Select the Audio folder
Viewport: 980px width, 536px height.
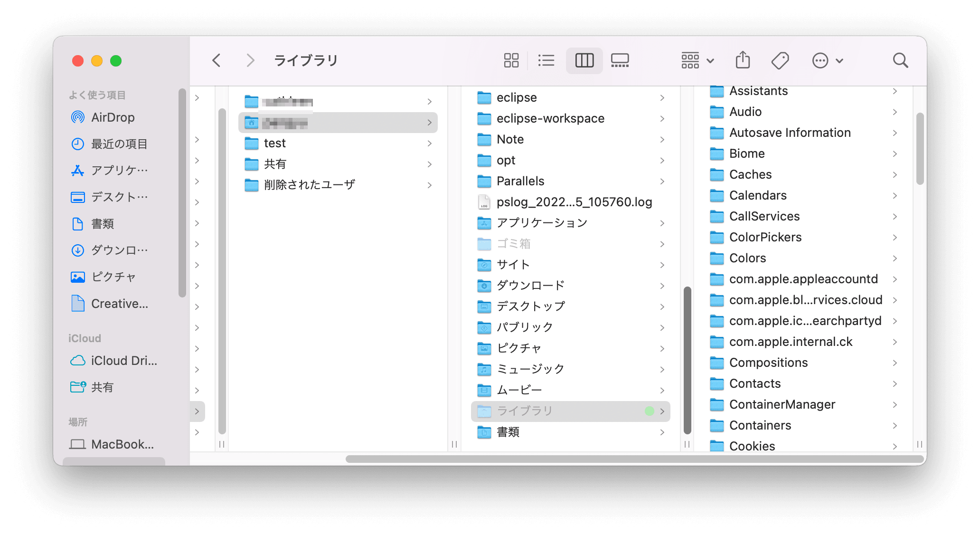[x=803, y=112]
